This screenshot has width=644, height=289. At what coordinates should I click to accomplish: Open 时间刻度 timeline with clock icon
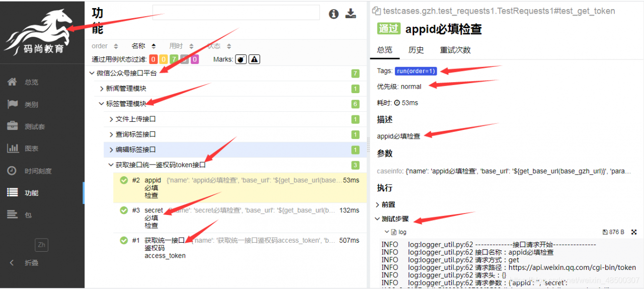pos(13,171)
